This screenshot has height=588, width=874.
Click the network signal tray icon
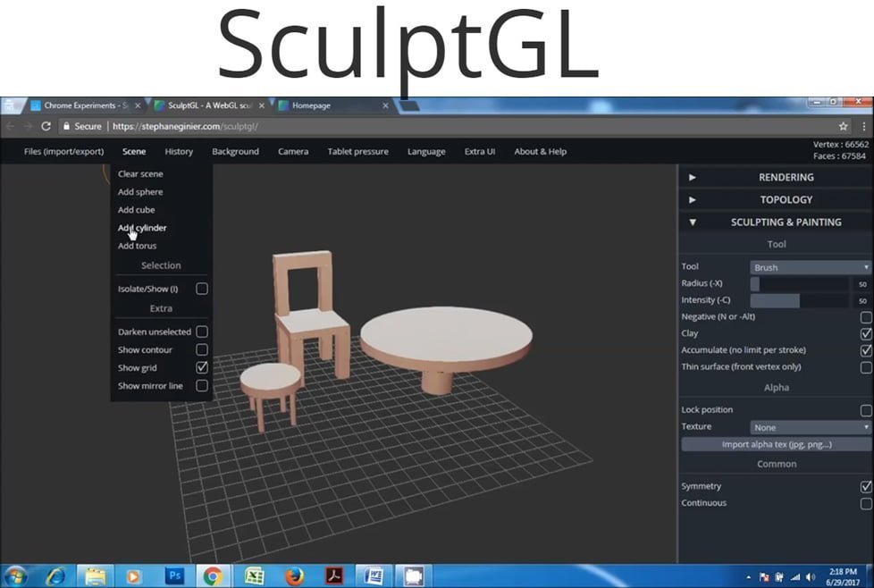tap(795, 577)
